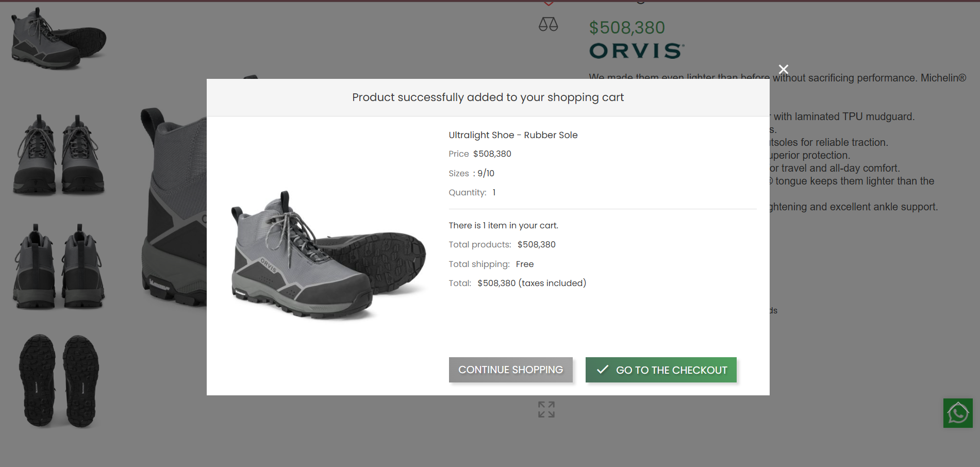Select the front-view pair thumbnail

pyautogui.click(x=58, y=154)
